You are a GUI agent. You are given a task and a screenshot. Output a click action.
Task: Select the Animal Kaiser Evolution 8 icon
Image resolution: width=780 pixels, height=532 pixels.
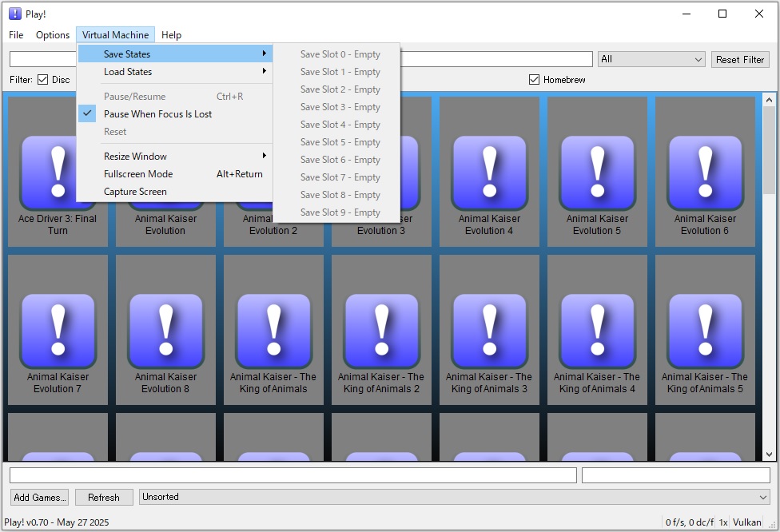coord(165,330)
